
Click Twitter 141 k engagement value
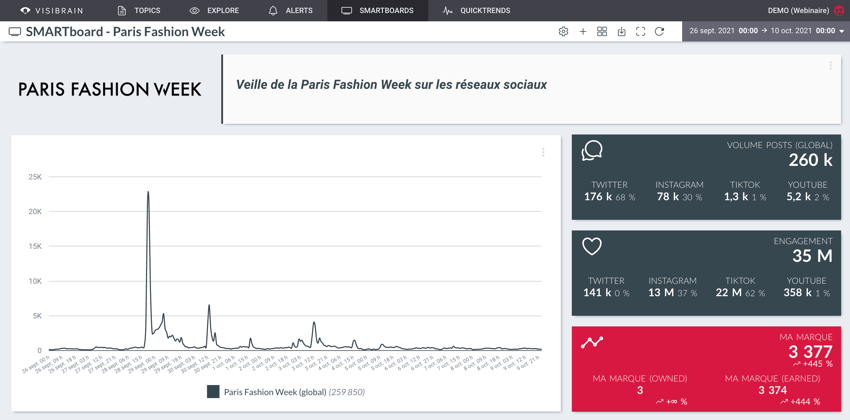tap(598, 293)
